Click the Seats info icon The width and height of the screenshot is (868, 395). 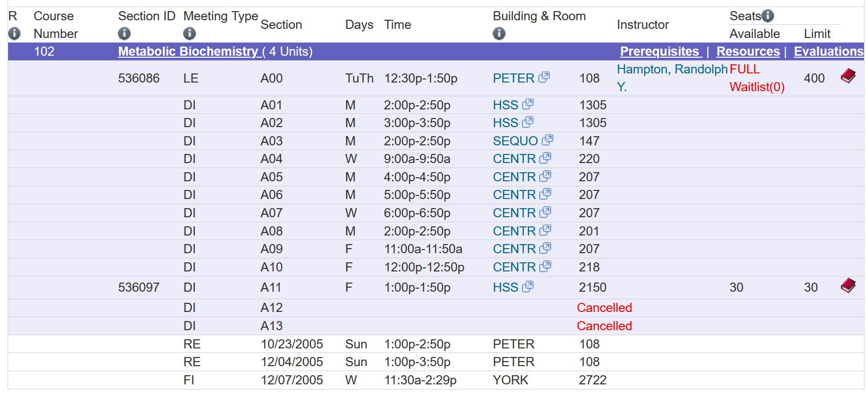[x=768, y=16]
